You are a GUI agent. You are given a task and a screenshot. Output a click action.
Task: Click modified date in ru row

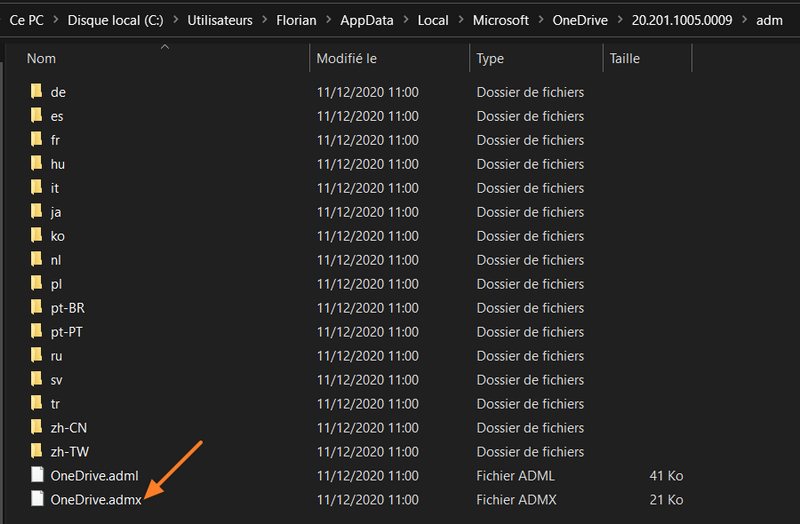(367, 356)
